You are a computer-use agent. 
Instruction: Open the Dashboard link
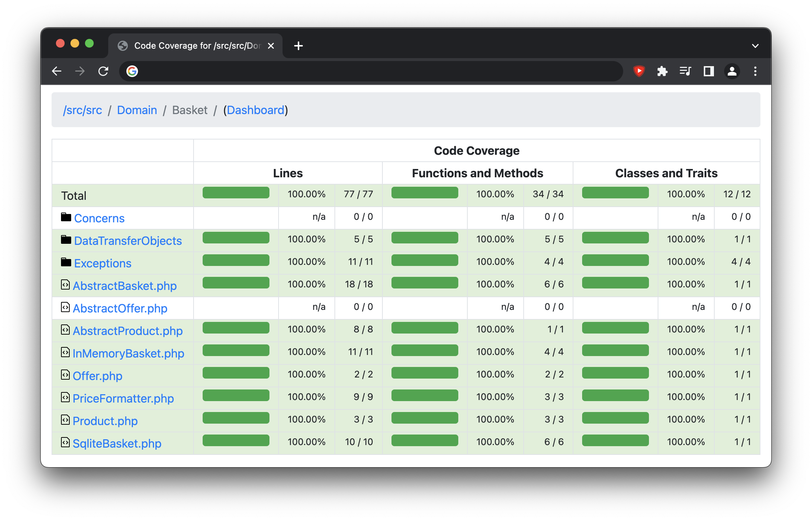tap(256, 110)
